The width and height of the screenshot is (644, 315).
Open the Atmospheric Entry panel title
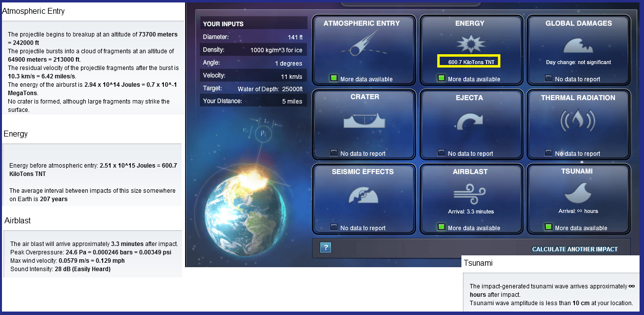point(362,23)
